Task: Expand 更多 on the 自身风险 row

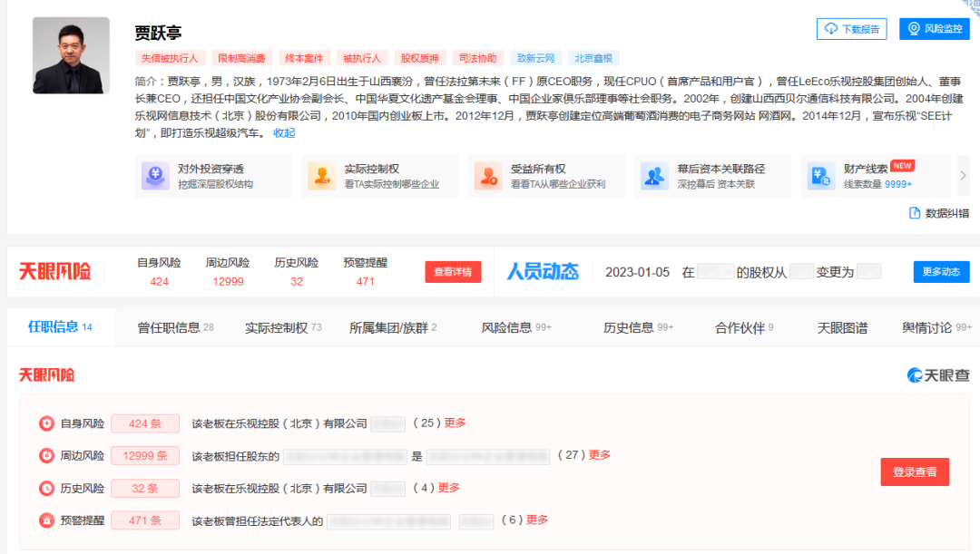Action: coord(453,423)
